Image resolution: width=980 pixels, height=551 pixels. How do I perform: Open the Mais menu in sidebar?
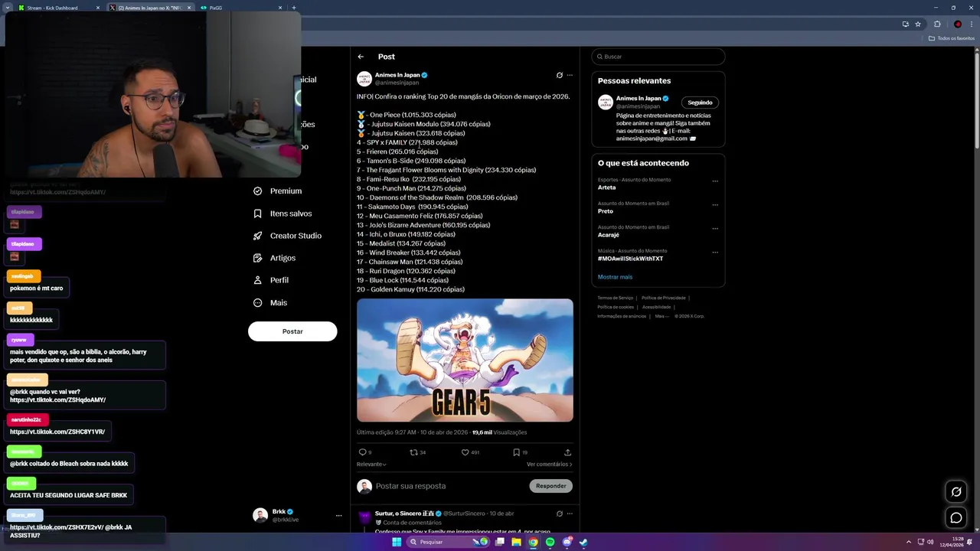(269, 302)
